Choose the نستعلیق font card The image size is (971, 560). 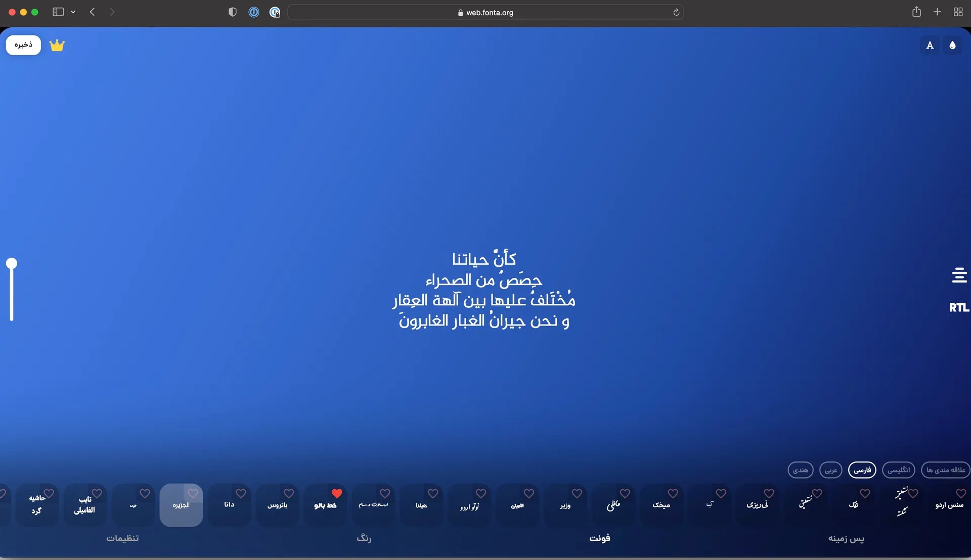point(806,505)
